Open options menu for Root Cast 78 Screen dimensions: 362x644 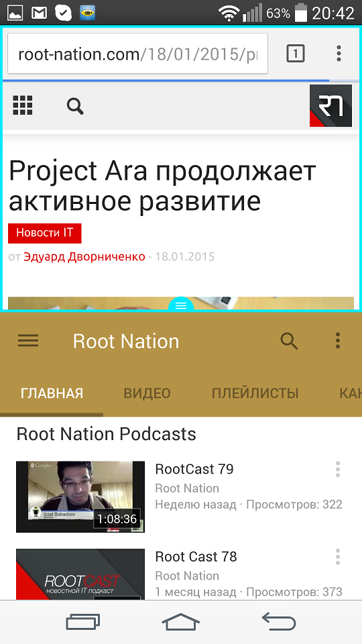click(338, 557)
